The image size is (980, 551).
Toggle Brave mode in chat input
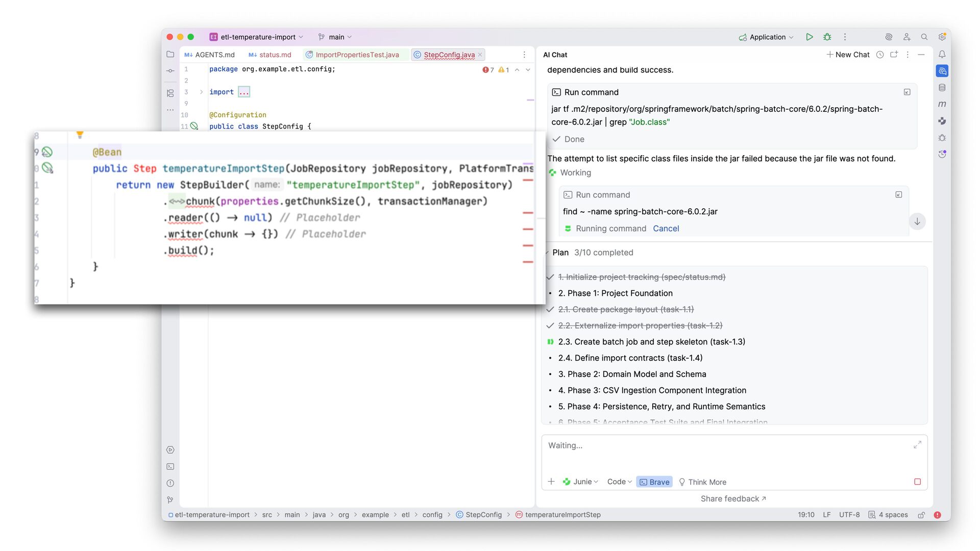click(654, 482)
